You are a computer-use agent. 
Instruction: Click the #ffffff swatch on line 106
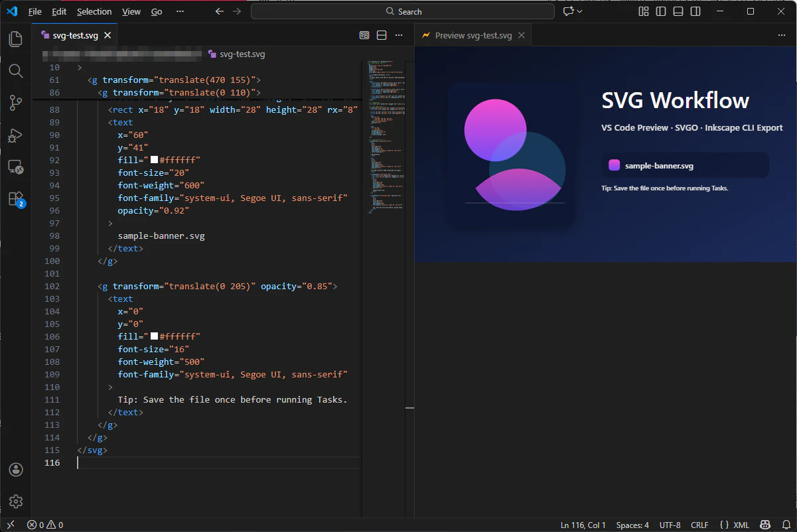pyautogui.click(x=154, y=336)
